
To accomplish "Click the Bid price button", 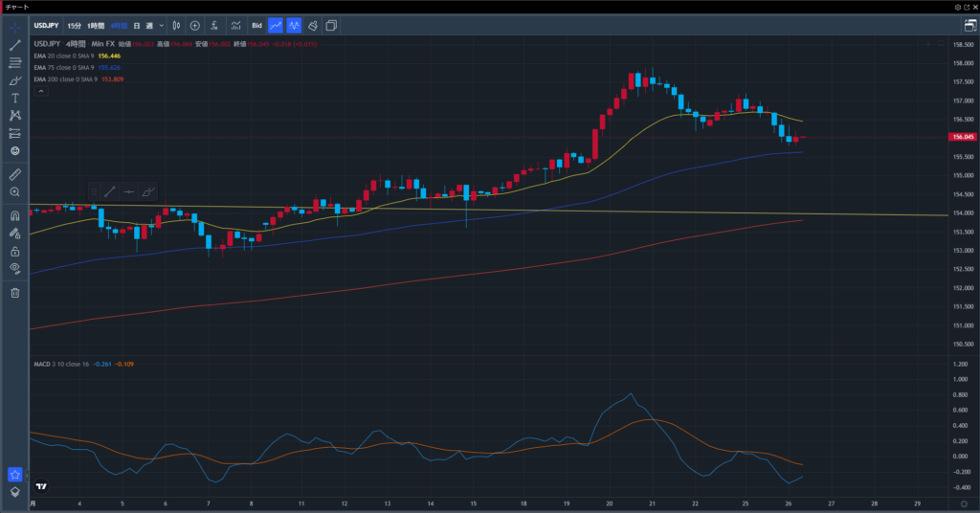I will tap(256, 25).
